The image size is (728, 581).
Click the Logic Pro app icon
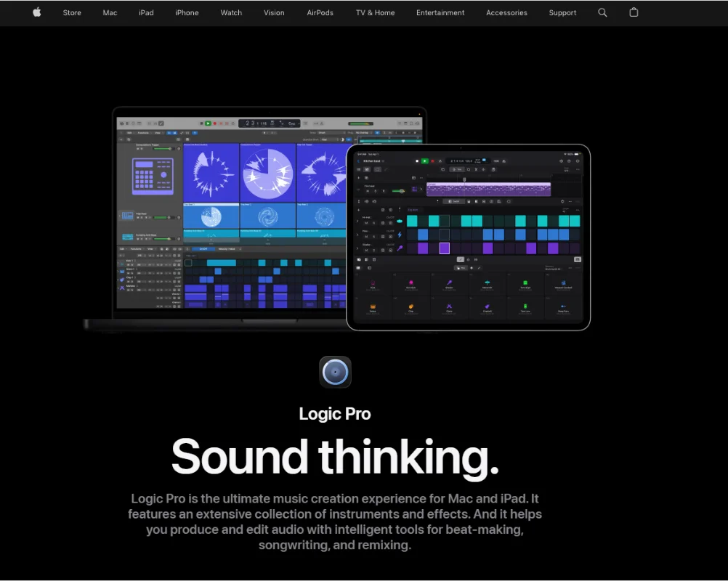pyautogui.click(x=335, y=372)
